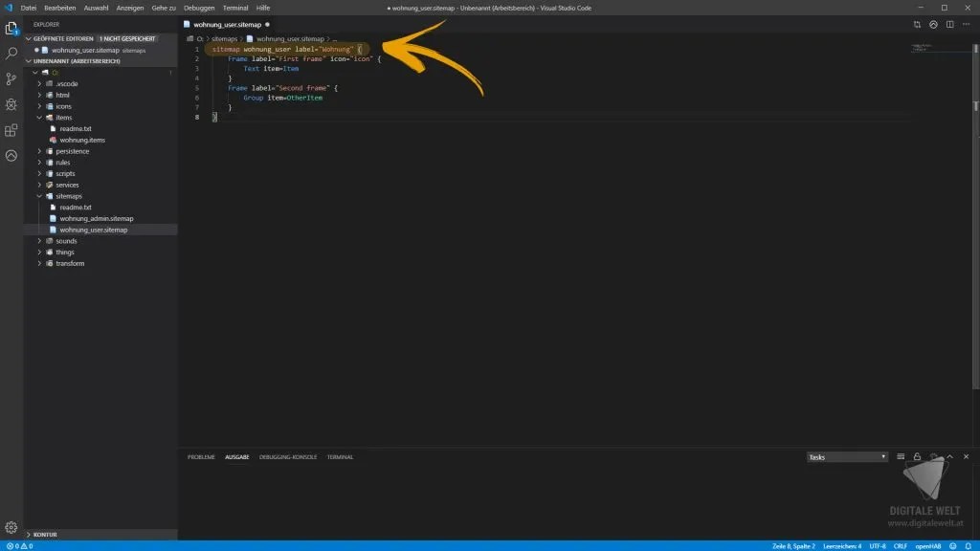This screenshot has height=551, width=980.
Task: Open the Debug view in activity bar
Action: [11, 104]
